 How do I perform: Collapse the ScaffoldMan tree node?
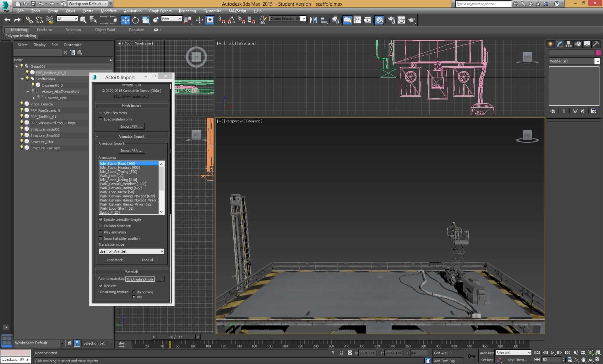point(22,79)
